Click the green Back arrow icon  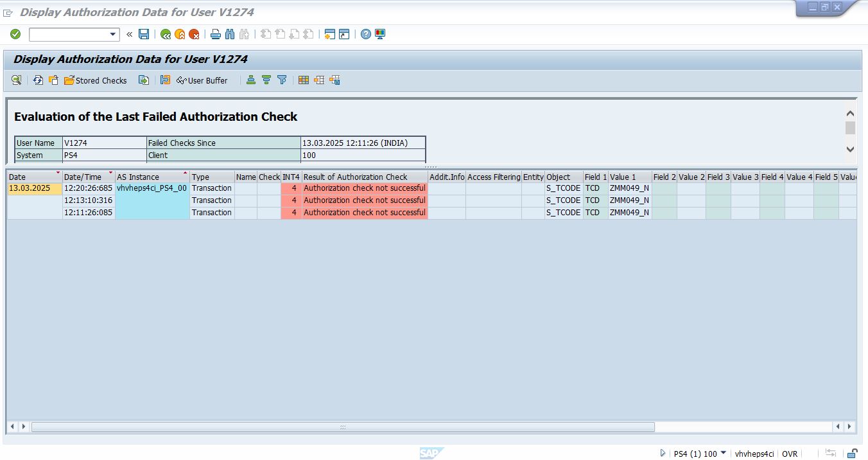click(x=166, y=34)
